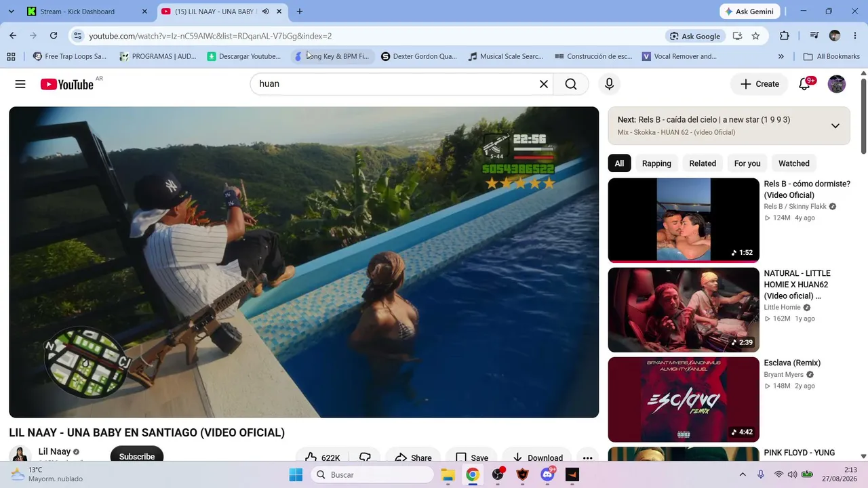Show more bookmarks with double chevron
The width and height of the screenshot is (868, 488).
781,56
